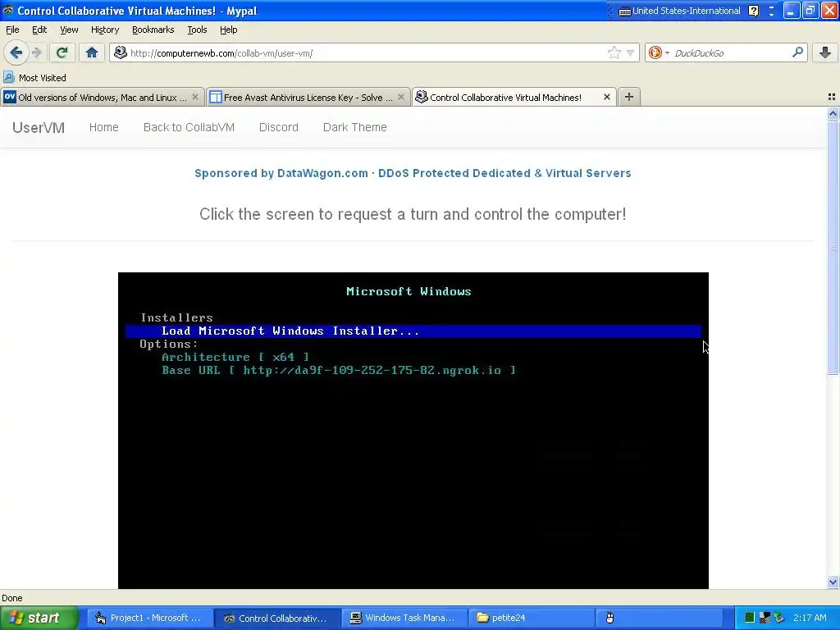This screenshot has width=840, height=630.
Task: Open the address bar history dropdown arrow
Action: (x=631, y=53)
